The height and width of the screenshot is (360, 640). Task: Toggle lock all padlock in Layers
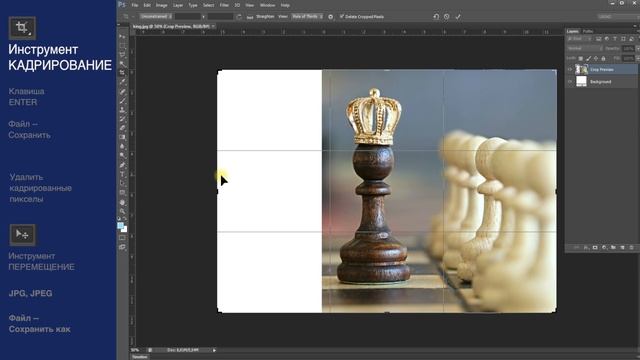(603, 59)
